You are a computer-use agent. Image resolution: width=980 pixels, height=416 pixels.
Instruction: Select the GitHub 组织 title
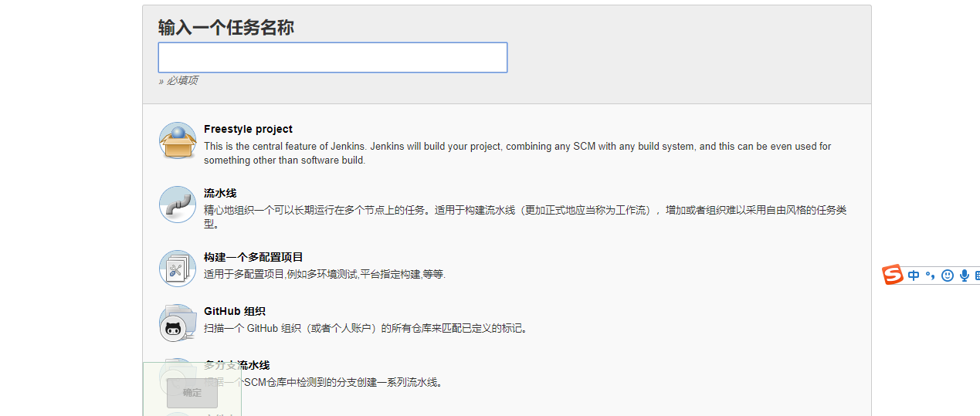[x=234, y=311]
